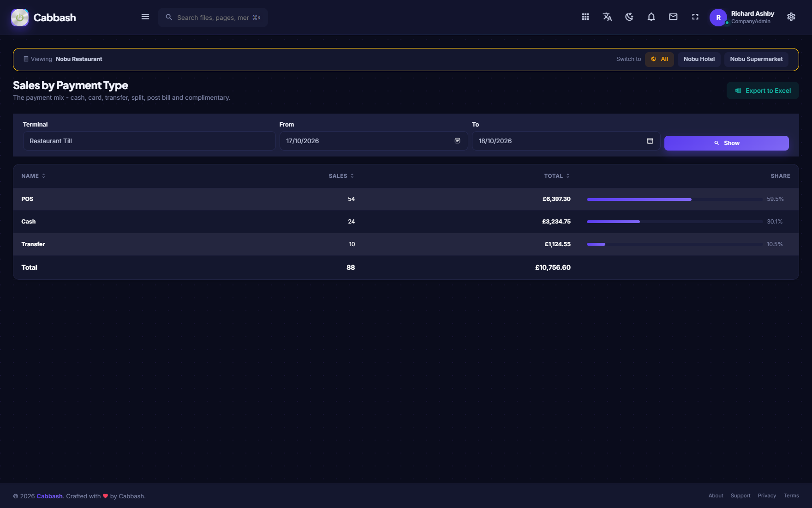Click the £6,397.30 total value

click(x=556, y=199)
